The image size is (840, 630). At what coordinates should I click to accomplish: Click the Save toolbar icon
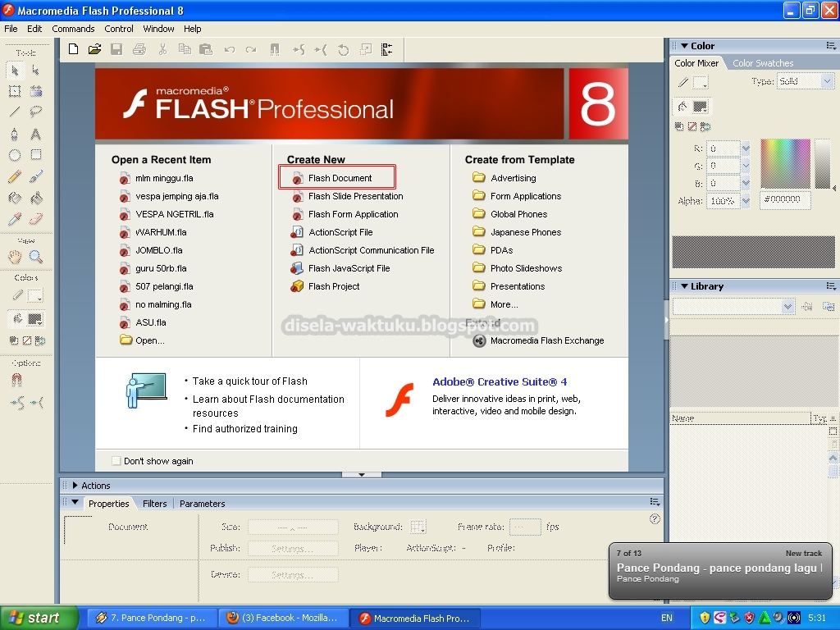point(116,50)
